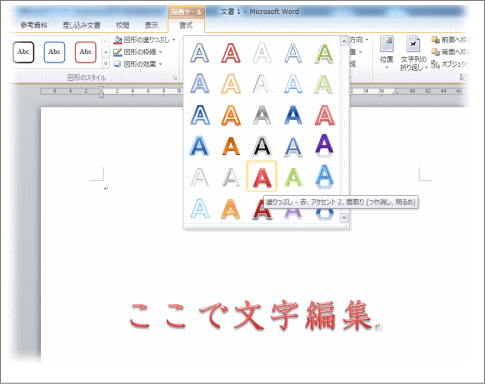Select the blue-outlined Abc shape style
485x384 pixels.
click(54, 52)
